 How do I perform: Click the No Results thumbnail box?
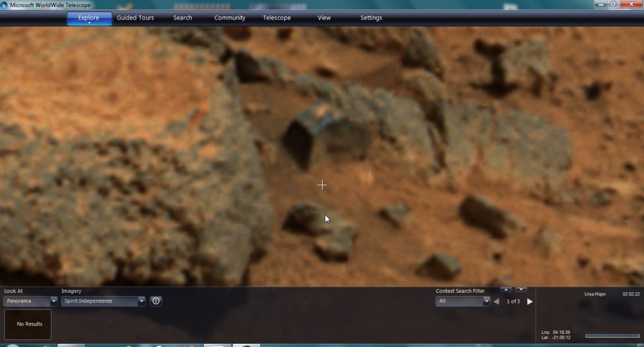[28, 324]
